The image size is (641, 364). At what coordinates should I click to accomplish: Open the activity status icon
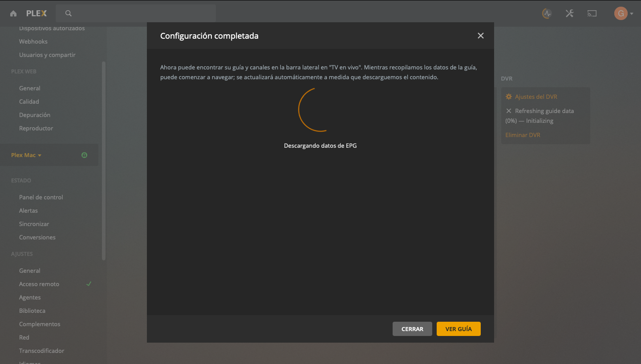pyautogui.click(x=547, y=13)
